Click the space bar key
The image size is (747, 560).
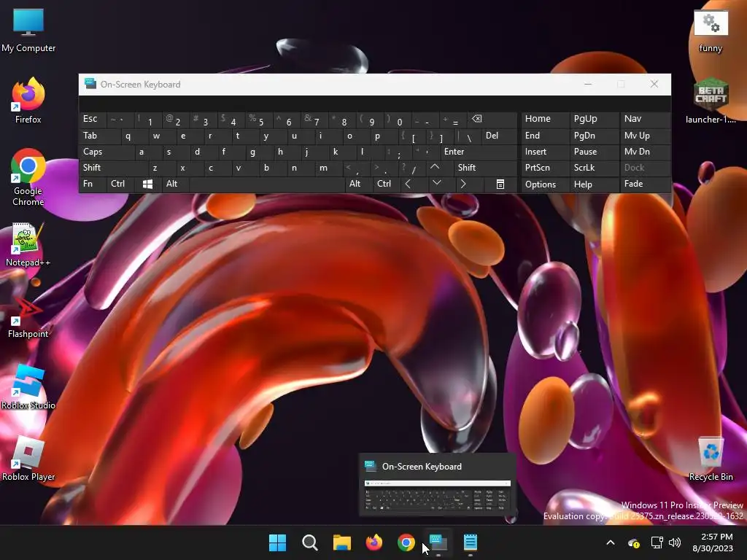click(x=267, y=184)
